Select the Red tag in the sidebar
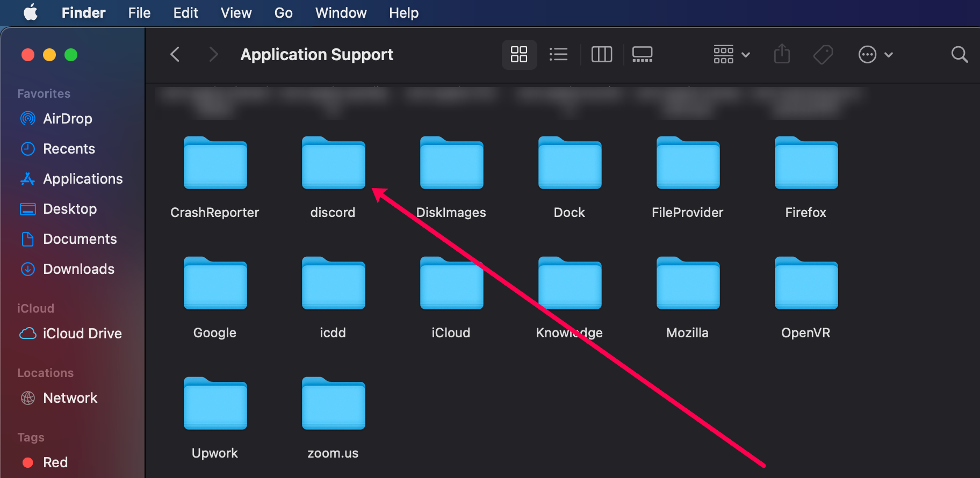This screenshot has height=478, width=980. tap(45, 462)
